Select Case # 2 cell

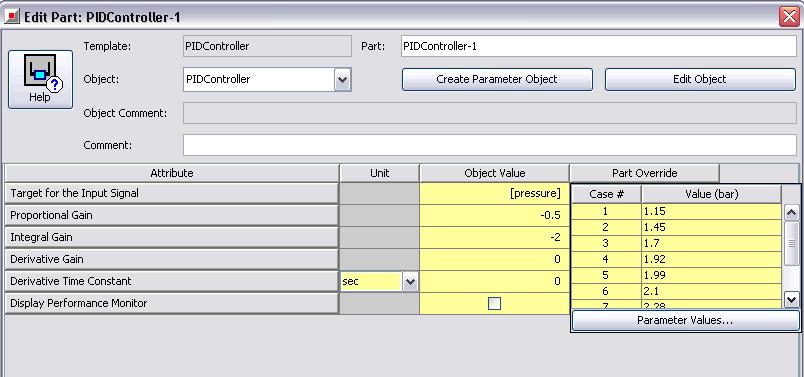click(606, 227)
